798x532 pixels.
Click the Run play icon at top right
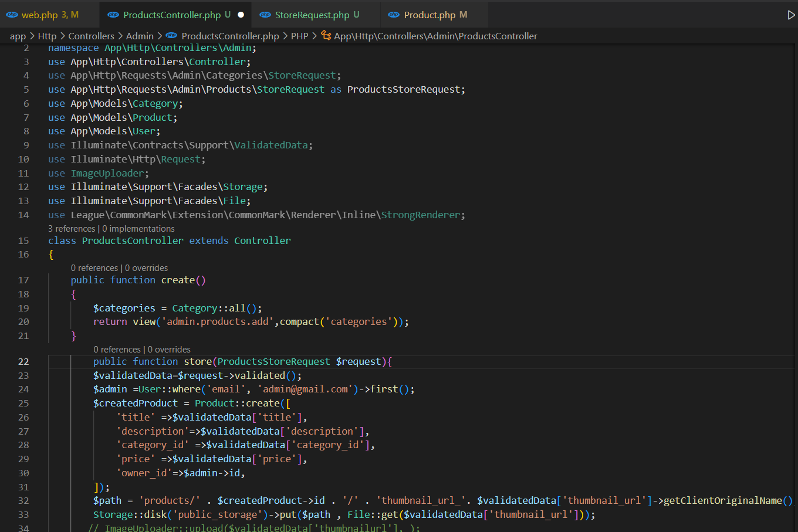tap(791, 15)
